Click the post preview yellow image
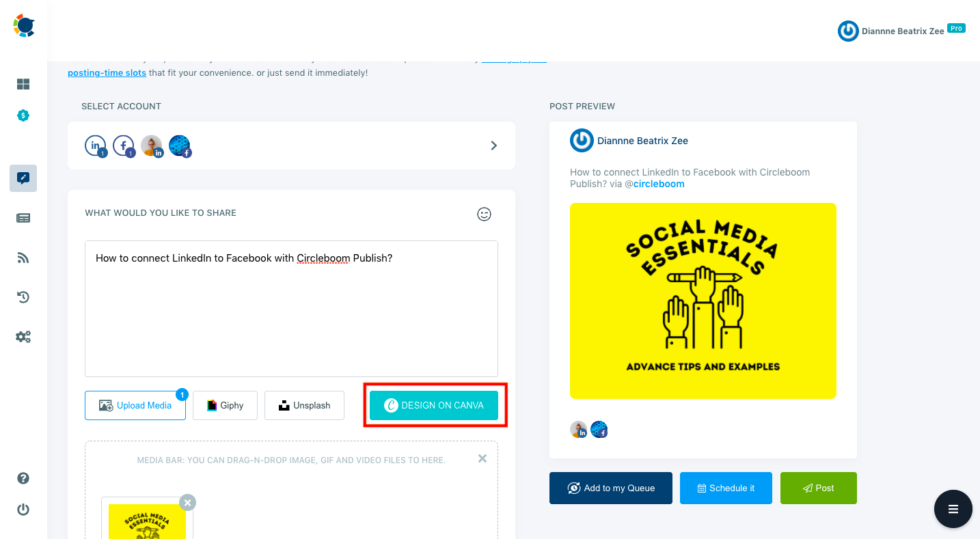This screenshot has width=980, height=539. tap(703, 301)
